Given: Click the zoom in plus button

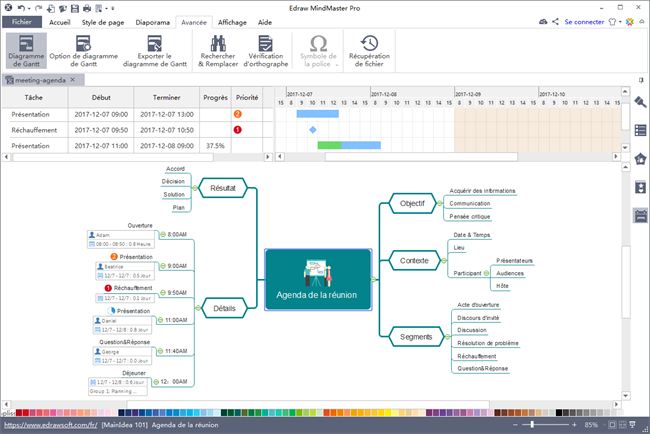Looking at the screenshot, I should pos(574,425).
